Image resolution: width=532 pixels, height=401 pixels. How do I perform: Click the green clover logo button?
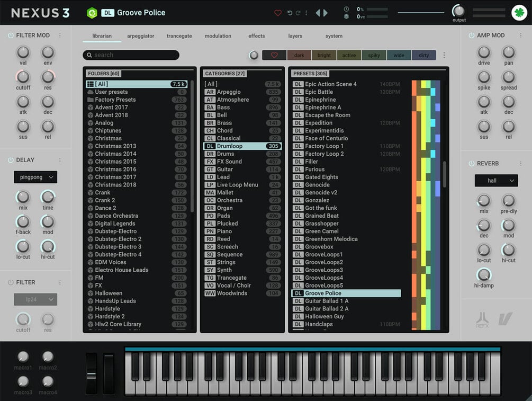click(519, 13)
